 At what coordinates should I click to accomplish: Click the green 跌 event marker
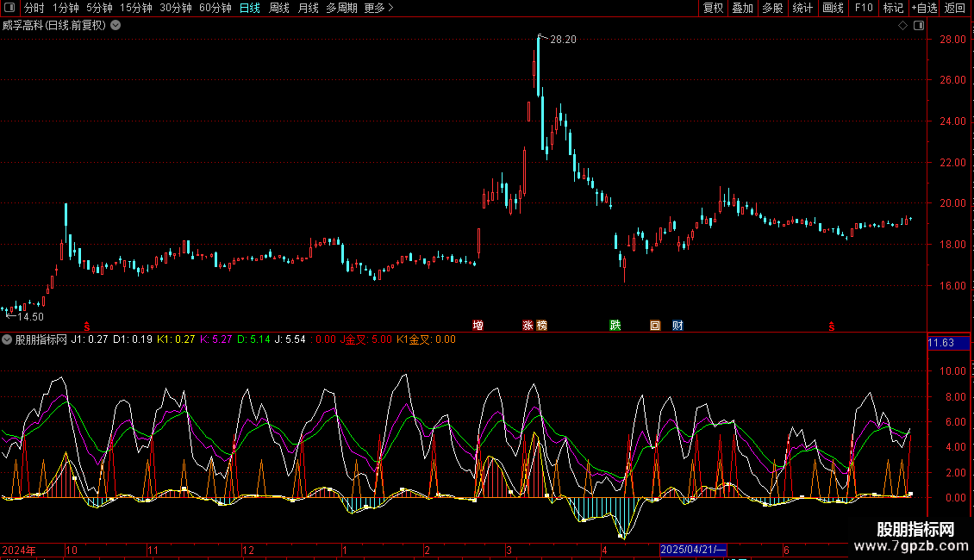click(x=615, y=326)
